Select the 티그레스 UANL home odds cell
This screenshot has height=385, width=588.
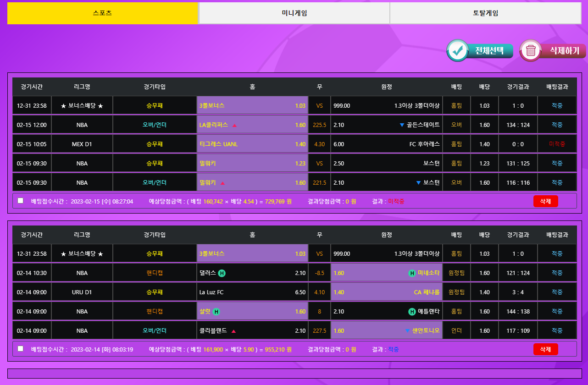coord(252,144)
